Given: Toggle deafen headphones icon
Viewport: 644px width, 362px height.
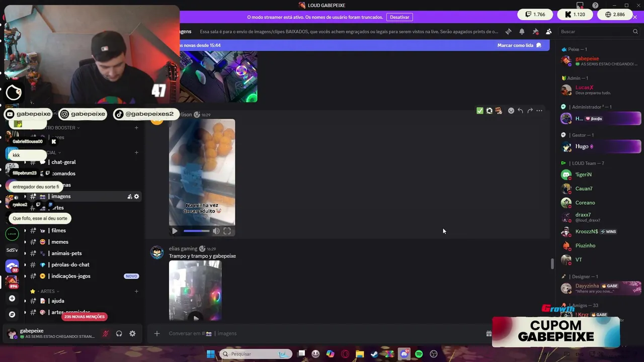Looking at the screenshot, I should [x=119, y=333].
